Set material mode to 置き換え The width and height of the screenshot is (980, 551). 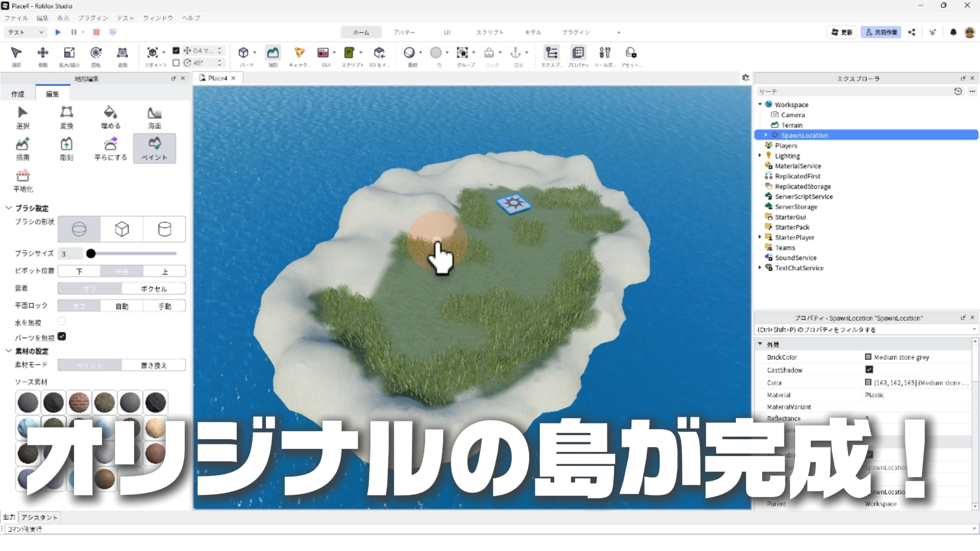point(154,365)
